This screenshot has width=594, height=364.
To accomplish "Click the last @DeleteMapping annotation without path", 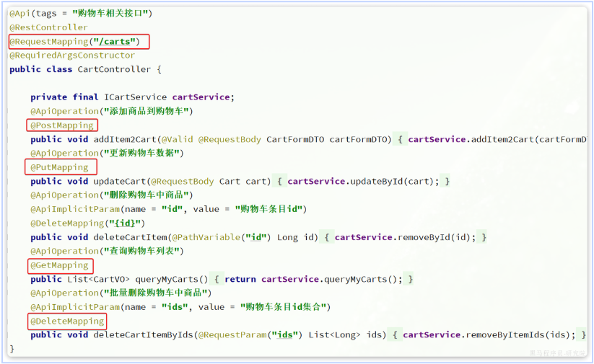I will pos(66,321).
